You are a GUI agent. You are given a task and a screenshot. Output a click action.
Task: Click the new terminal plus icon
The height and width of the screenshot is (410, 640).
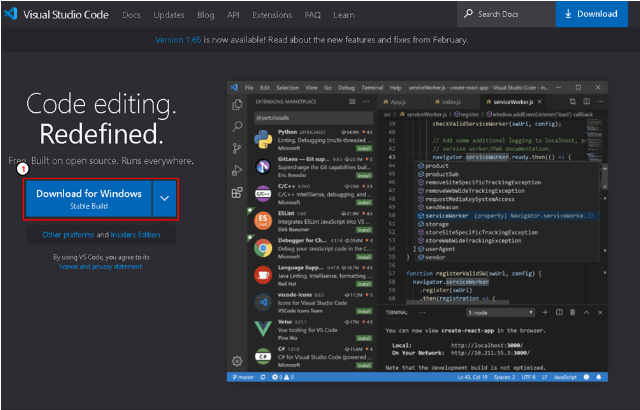[x=545, y=312]
